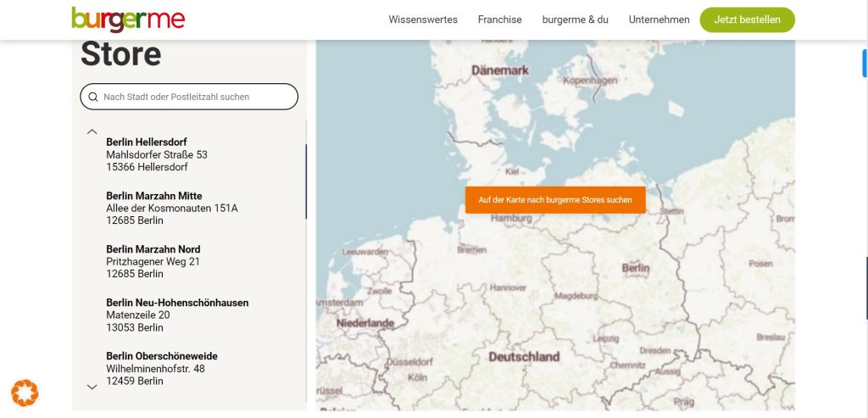Open the Unternehmen menu

[x=659, y=20]
